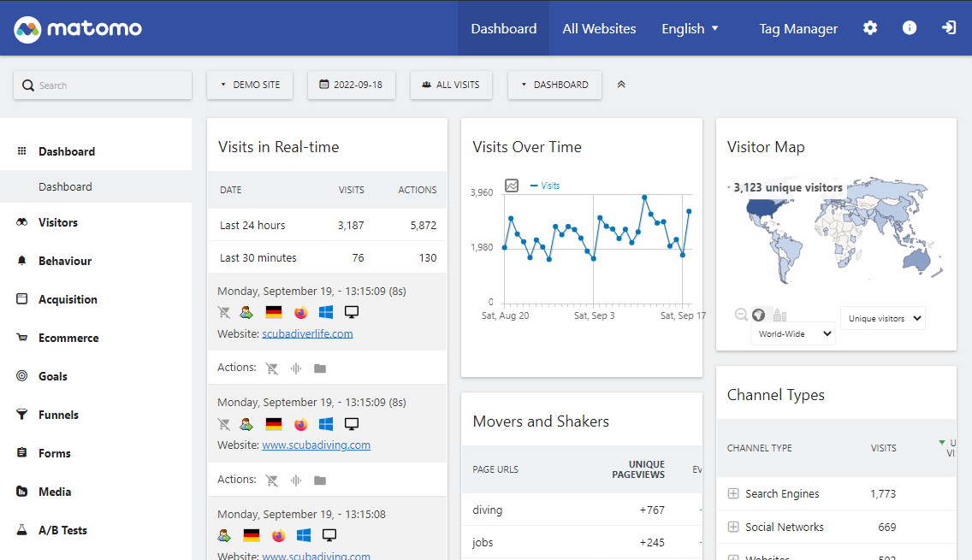Open the Funnels section icon
The image size is (972, 560).
click(20, 414)
